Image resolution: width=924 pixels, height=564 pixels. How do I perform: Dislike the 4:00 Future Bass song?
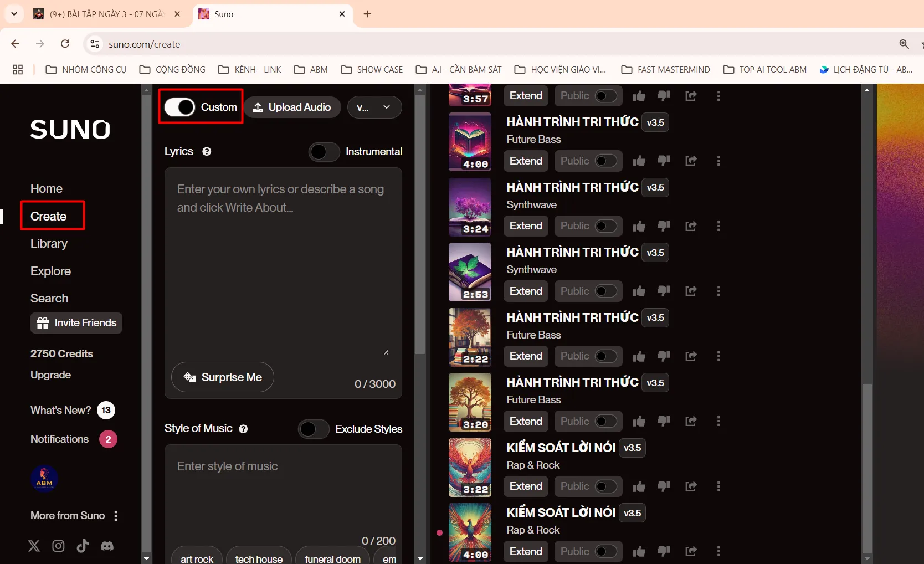[x=664, y=161]
